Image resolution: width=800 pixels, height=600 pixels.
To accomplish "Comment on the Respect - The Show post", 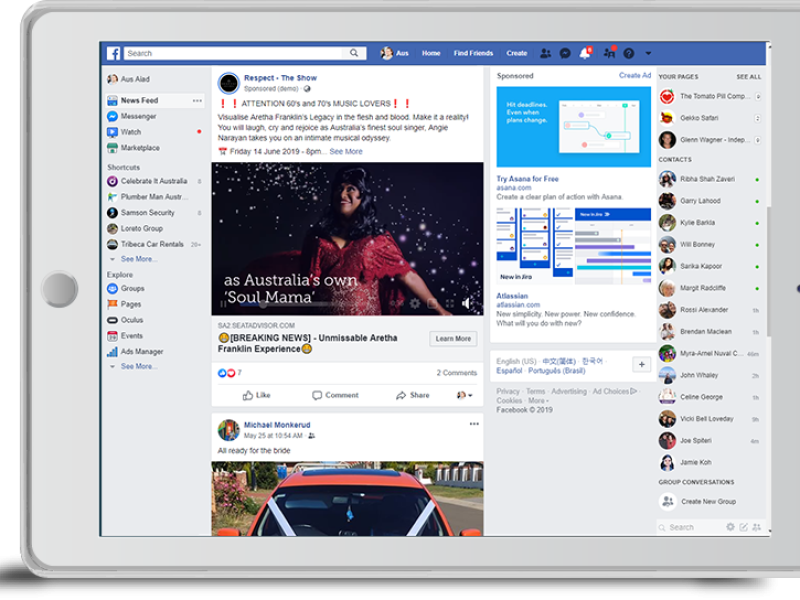I will tap(335, 395).
